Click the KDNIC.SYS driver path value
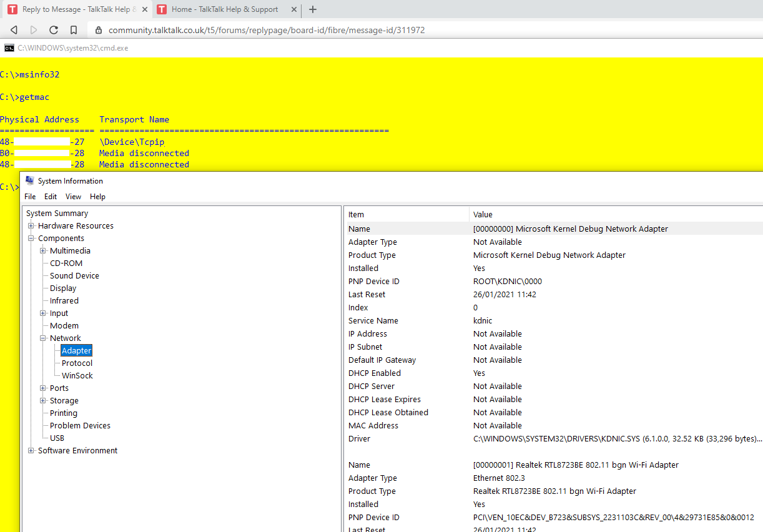Image resolution: width=763 pixels, height=532 pixels. [x=618, y=439]
